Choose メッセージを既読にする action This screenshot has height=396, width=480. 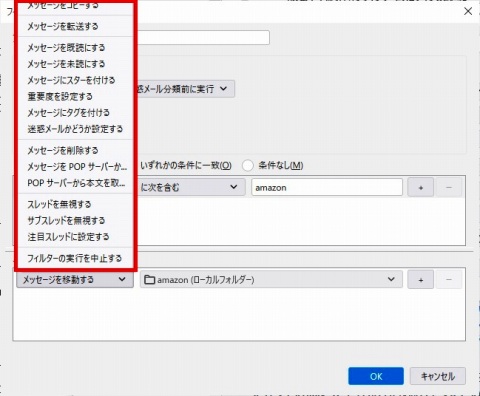point(75,48)
